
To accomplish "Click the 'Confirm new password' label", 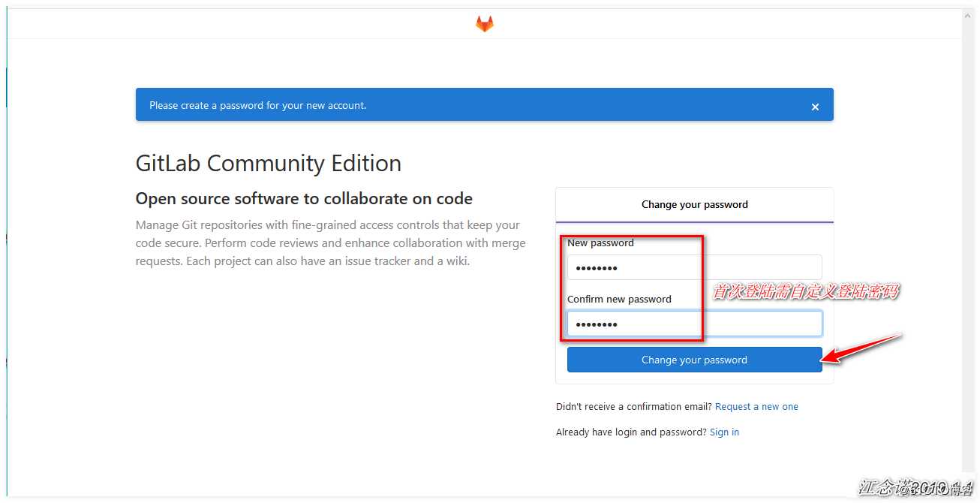I will click(619, 300).
